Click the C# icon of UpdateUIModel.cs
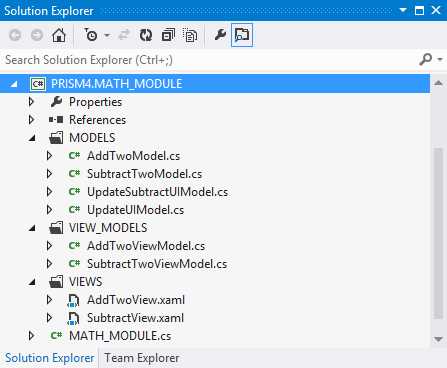447x368 pixels. pyautogui.click(x=74, y=209)
